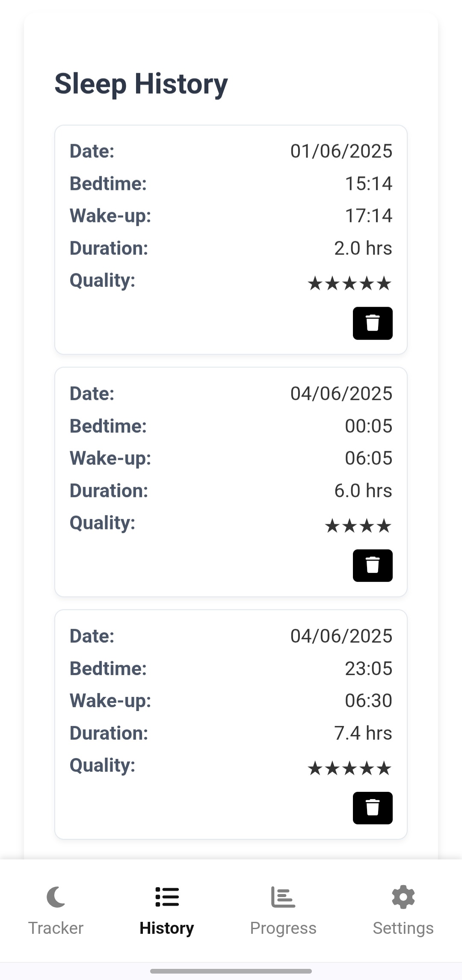The width and height of the screenshot is (462, 980).
Task: Tap the Settings gear icon
Action: (403, 897)
